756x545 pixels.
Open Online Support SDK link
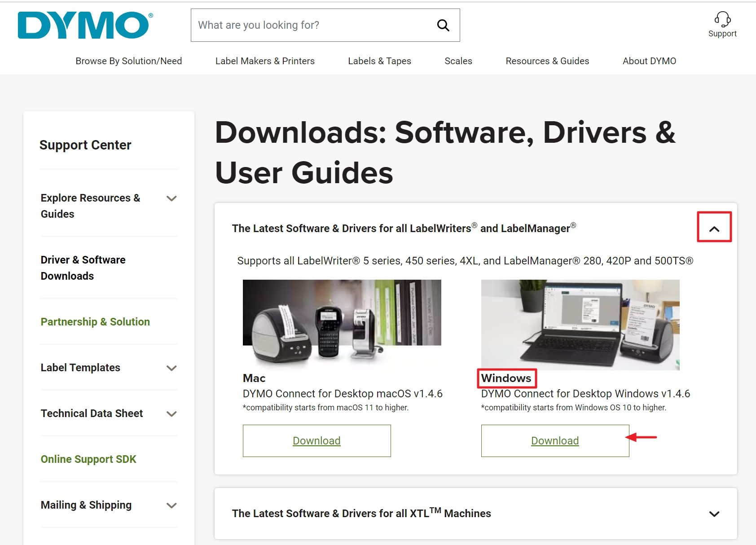88,459
